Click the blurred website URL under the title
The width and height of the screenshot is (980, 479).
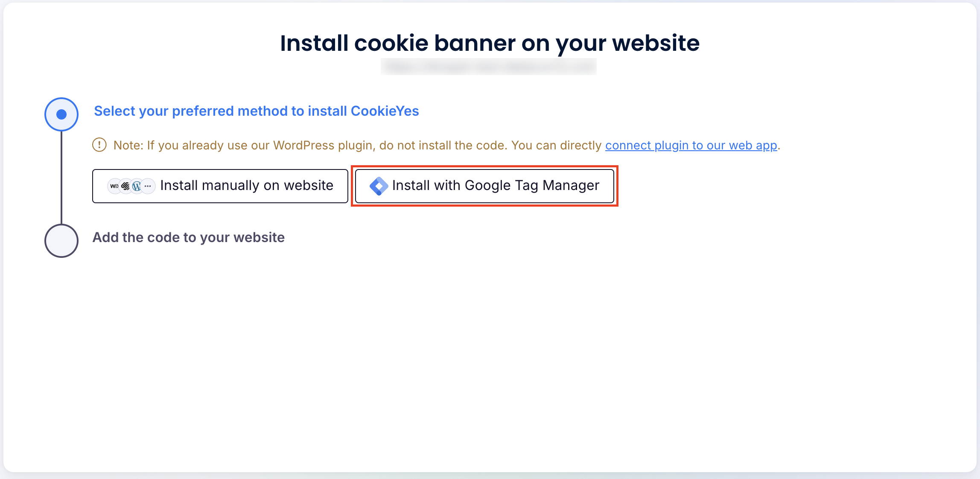pyautogui.click(x=488, y=67)
